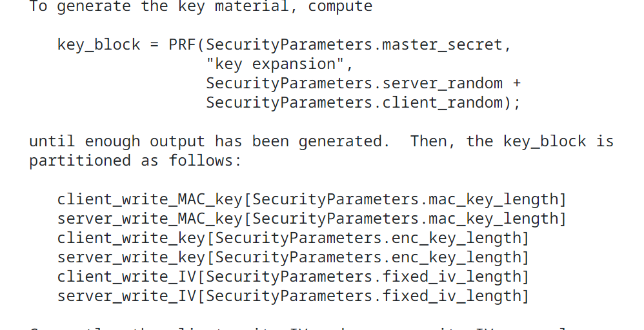Click "key_block" left of the equals sign
The width and height of the screenshot is (644, 330).
[99, 44]
